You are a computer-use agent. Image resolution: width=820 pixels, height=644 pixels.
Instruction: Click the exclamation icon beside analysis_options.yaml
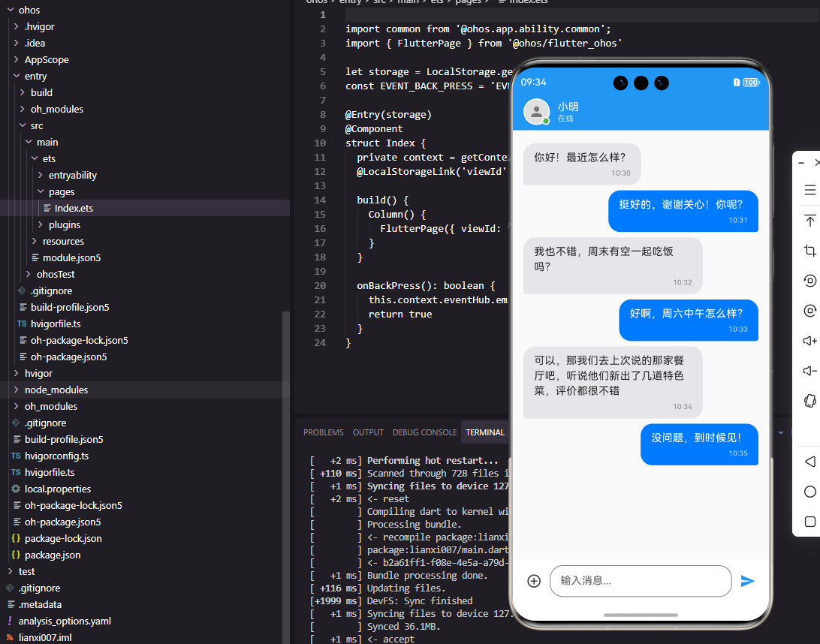pos(10,621)
